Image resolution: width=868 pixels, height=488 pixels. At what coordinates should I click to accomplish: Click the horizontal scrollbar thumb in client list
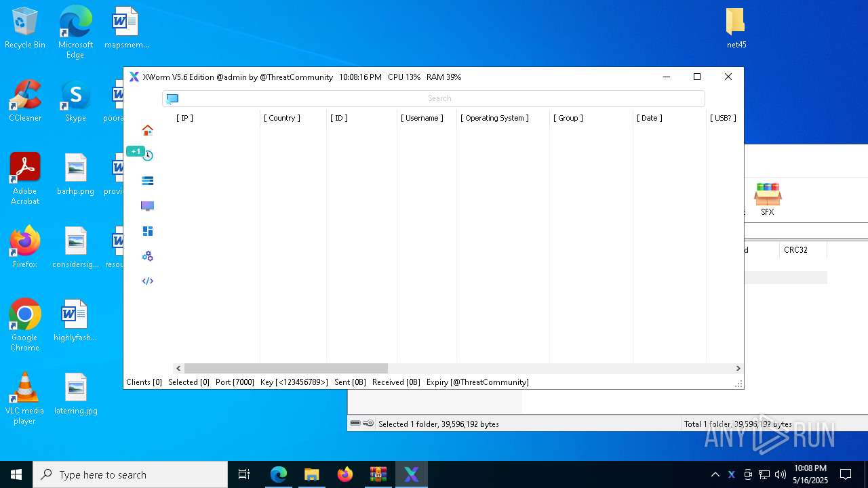pyautogui.click(x=285, y=369)
